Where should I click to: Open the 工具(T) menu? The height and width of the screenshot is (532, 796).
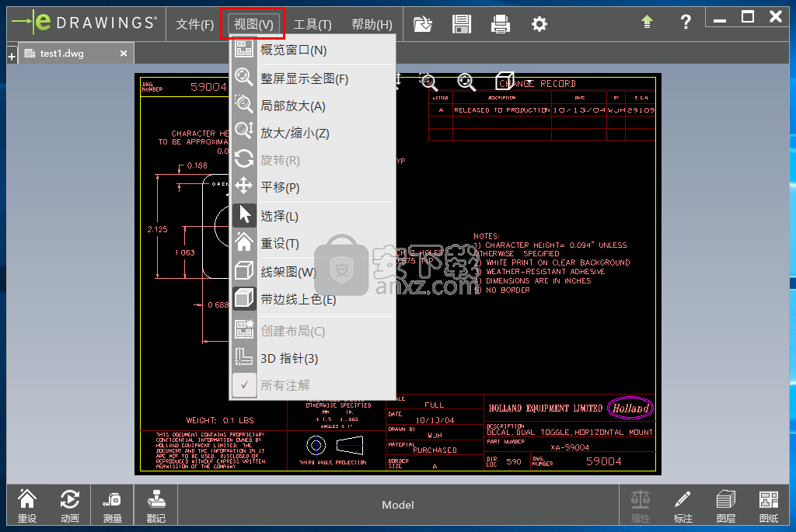click(x=312, y=24)
